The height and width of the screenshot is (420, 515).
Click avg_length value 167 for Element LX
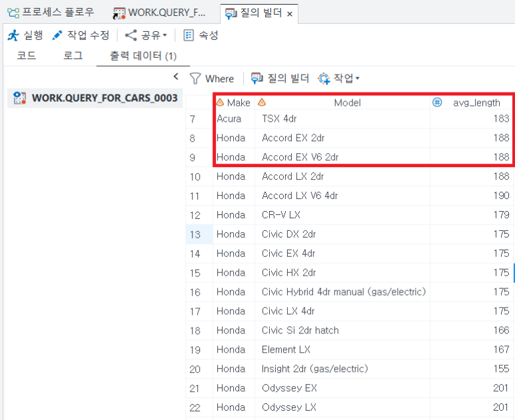coord(471,350)
